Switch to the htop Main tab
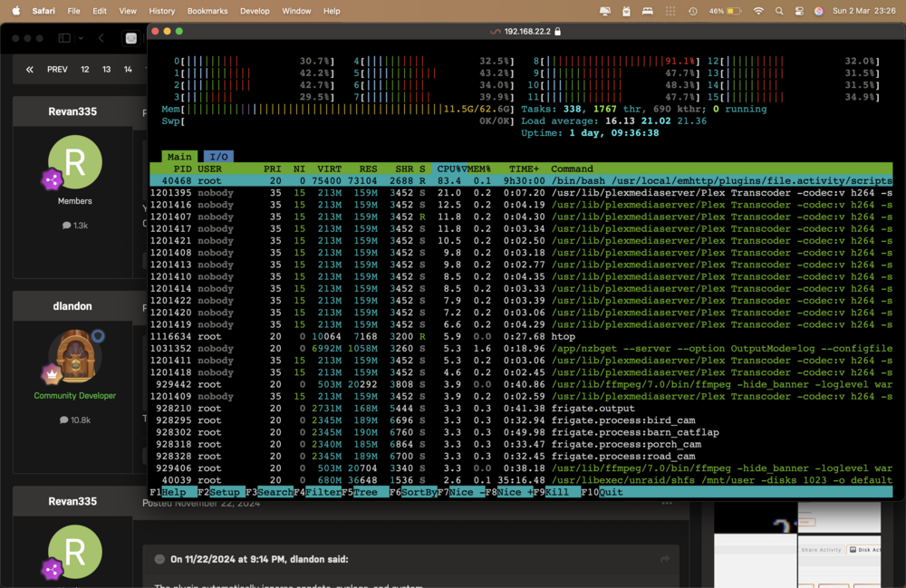This screenshot has width=906, height=588. click(x=179, y=157)
